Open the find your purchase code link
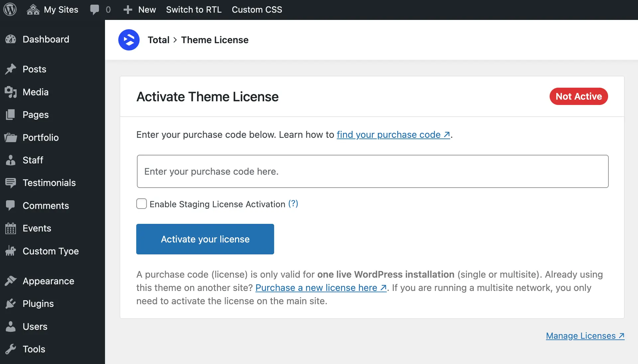This screenshot has width=638, height=364. [x=393, y=135]
